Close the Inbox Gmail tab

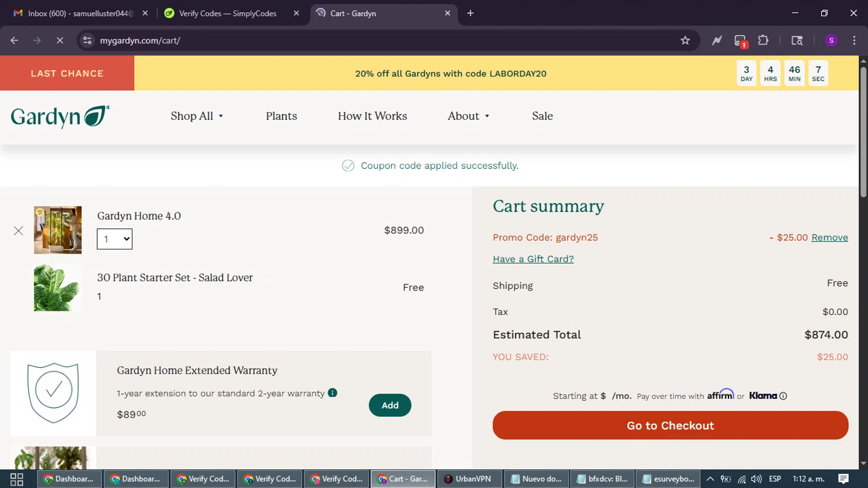pyautogui.click(x=145, y=13)
